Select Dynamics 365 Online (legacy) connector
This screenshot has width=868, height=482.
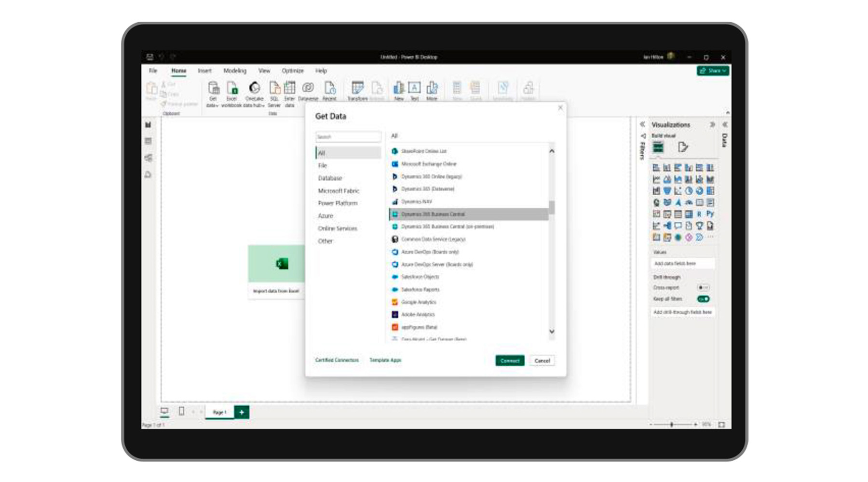[x=469, y=176]
